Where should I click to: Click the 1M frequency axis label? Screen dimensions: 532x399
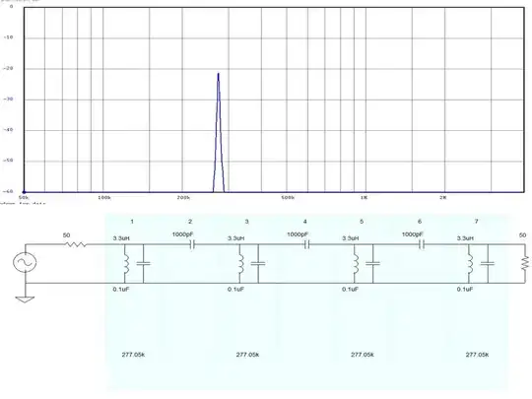pos(365,197)
